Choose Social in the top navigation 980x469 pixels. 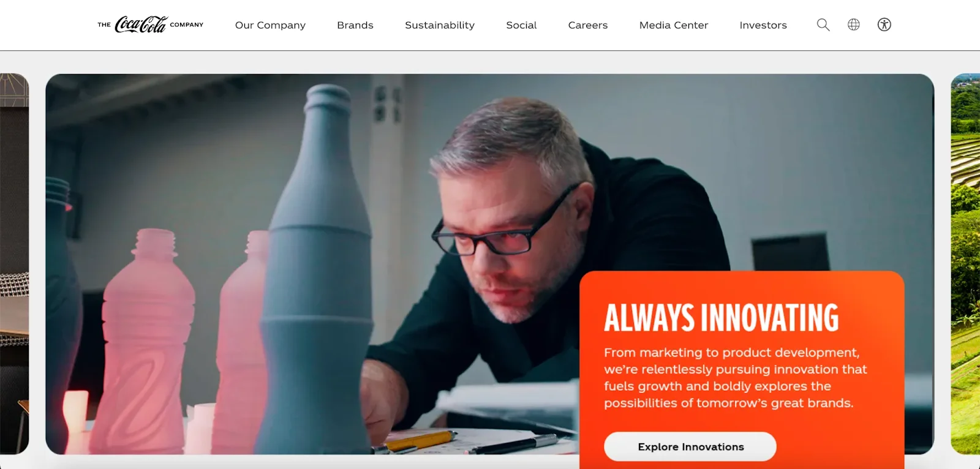pos(521,25)
